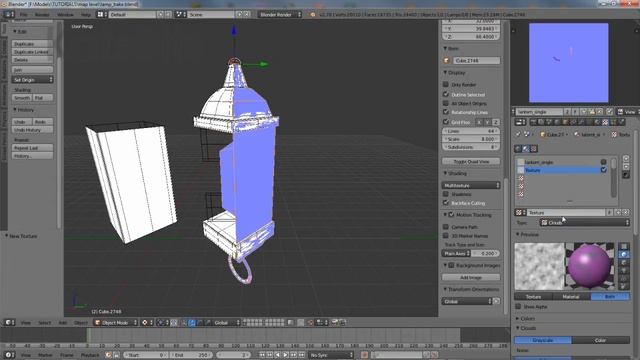Click the Duplicate button

33,44
